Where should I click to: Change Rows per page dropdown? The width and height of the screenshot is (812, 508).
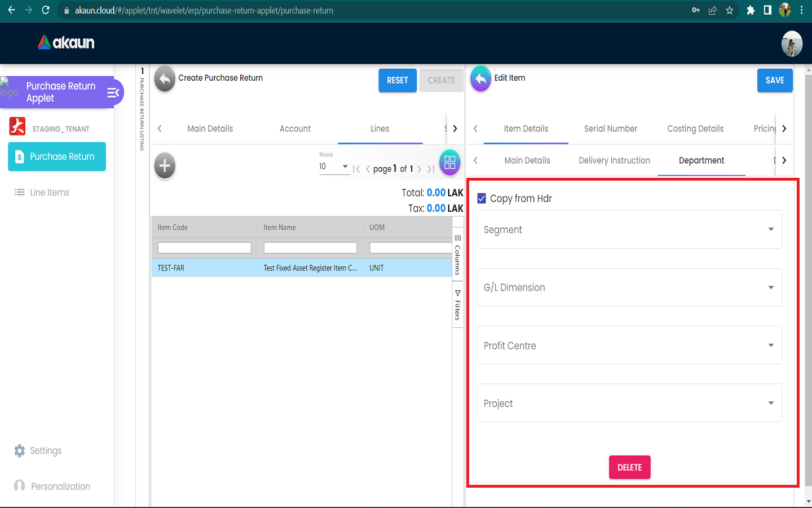point(334,167)
